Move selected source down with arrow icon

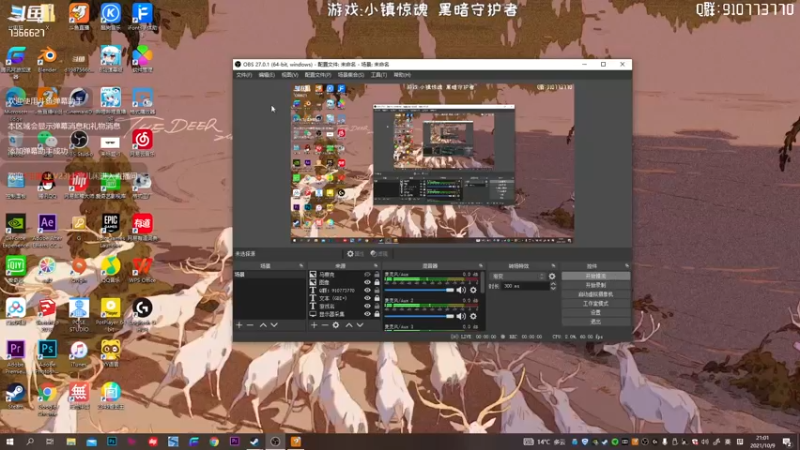point(360,325)
